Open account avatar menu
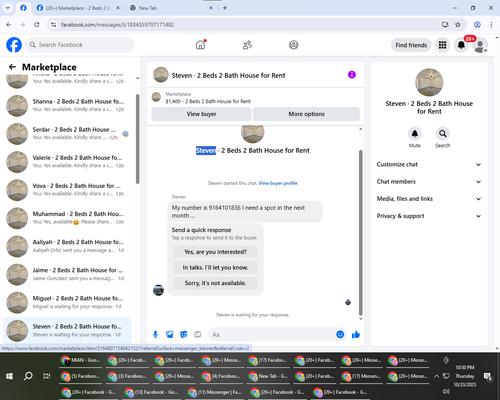This screenshot has width=500, height=400. (x=480, y=45)
